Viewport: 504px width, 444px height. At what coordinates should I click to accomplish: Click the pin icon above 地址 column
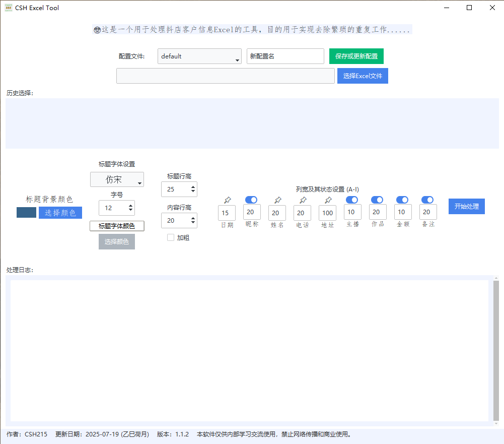327,200
